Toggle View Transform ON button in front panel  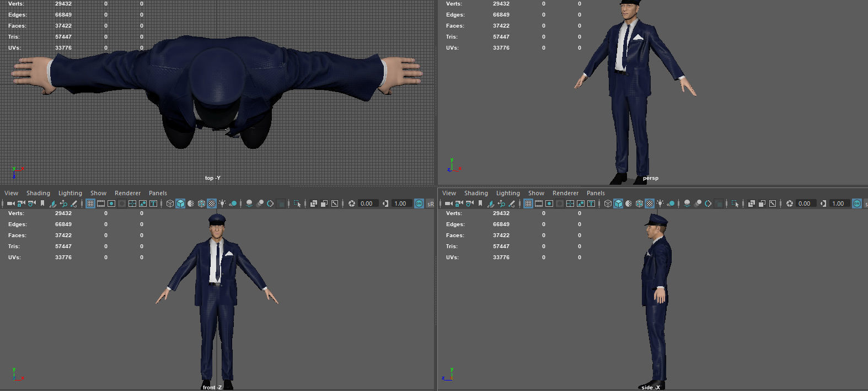419,203
